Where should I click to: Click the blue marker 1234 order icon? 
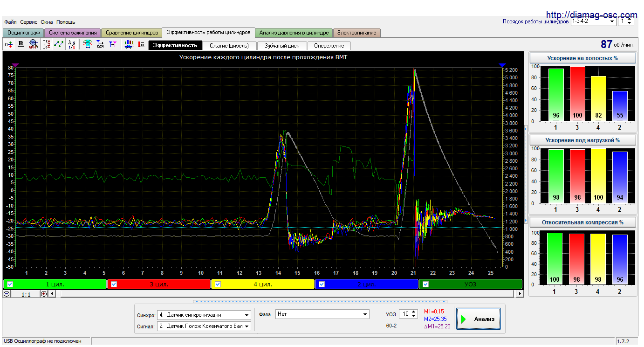point(100,44)
